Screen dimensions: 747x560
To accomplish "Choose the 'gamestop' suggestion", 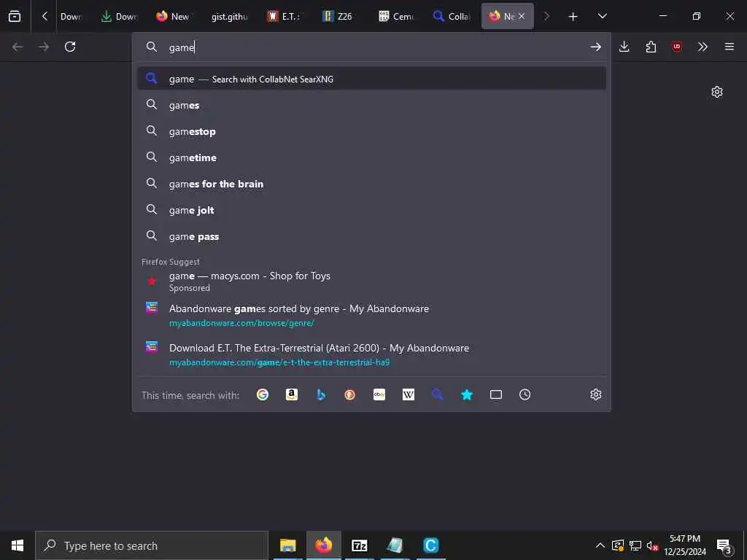I will coord(371,131).
